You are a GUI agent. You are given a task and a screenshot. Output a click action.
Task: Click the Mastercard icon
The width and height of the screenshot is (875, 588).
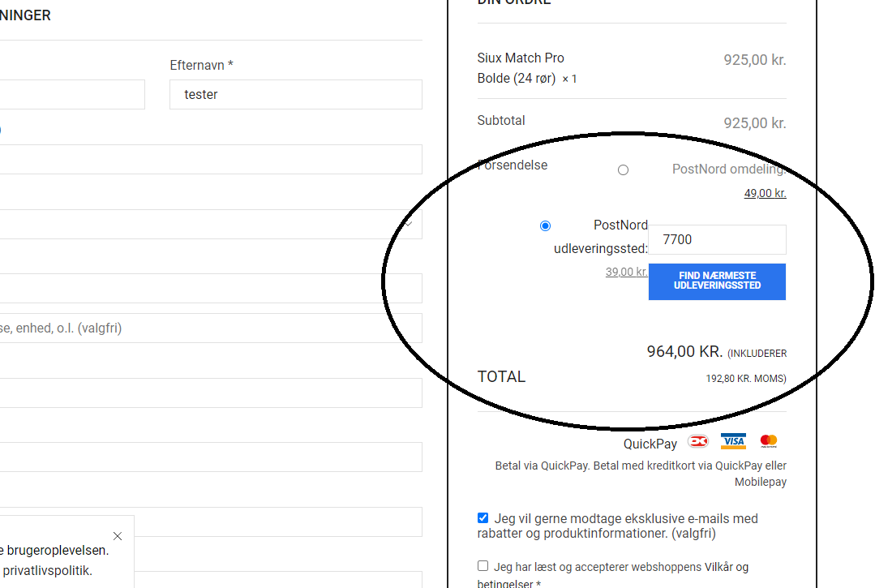tap(769, 441)
